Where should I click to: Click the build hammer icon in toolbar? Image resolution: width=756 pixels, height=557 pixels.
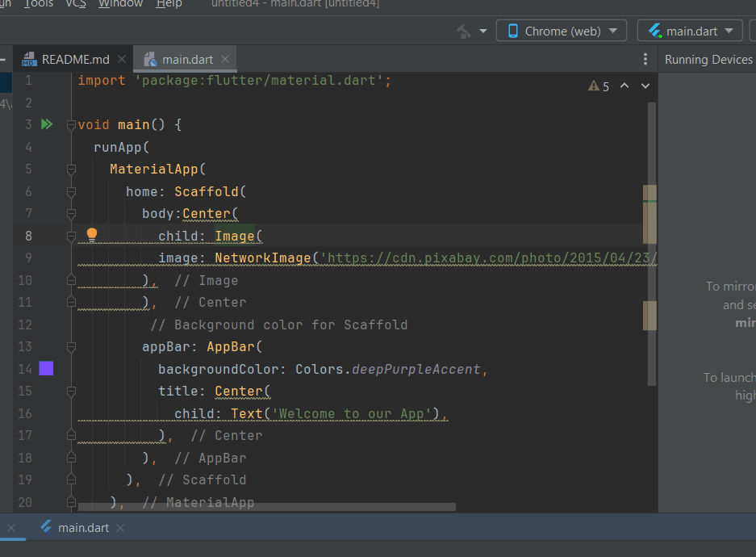(x=464, y=31)
